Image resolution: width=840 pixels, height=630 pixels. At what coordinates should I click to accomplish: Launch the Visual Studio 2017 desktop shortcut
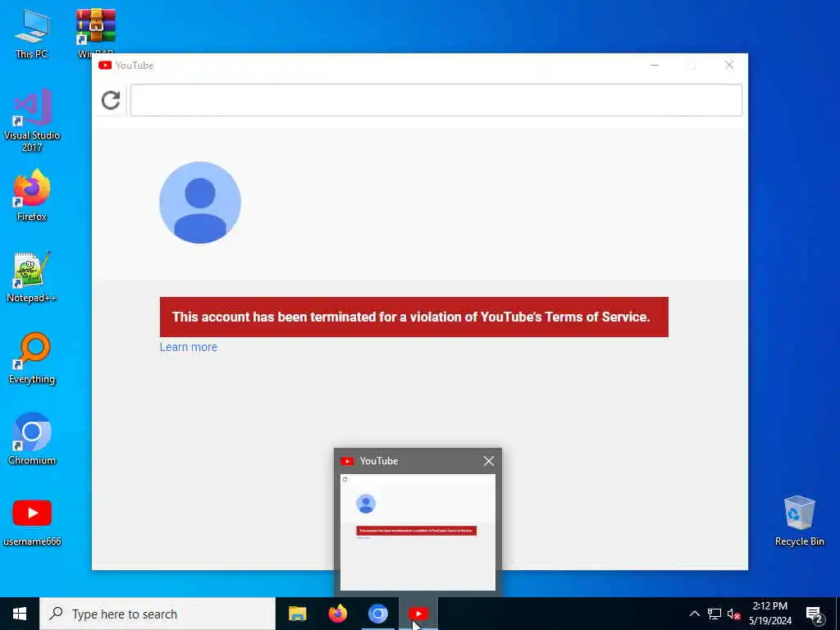[32, 121]
